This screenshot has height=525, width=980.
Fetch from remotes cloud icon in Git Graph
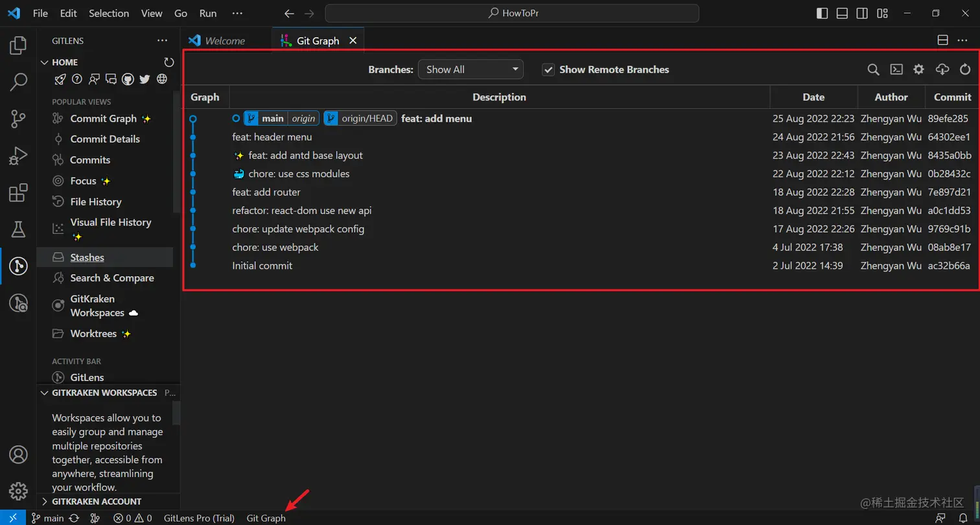click(x=942, y=69)
